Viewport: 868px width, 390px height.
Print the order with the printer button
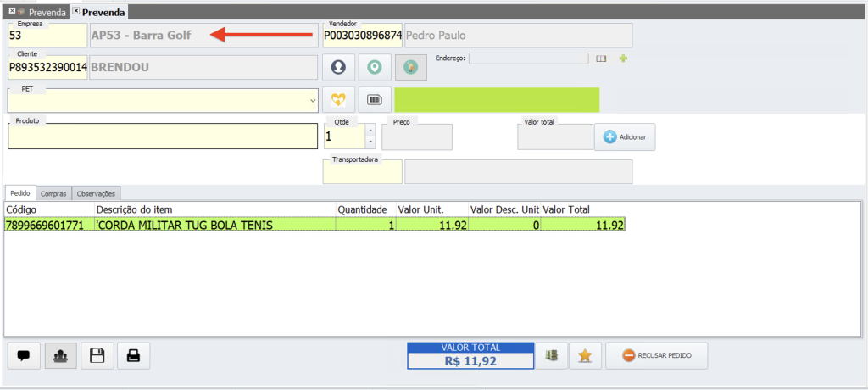pyautogui.click(x=133, y=356)
